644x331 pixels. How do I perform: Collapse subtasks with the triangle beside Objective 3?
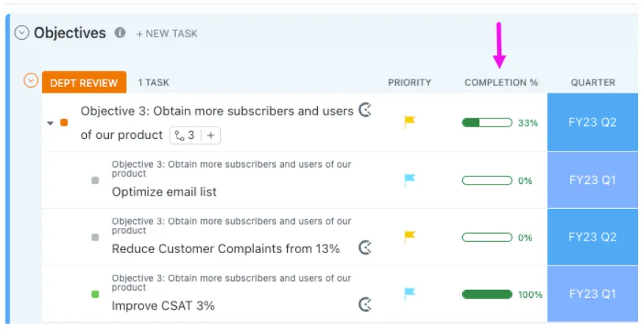(50, 123)
